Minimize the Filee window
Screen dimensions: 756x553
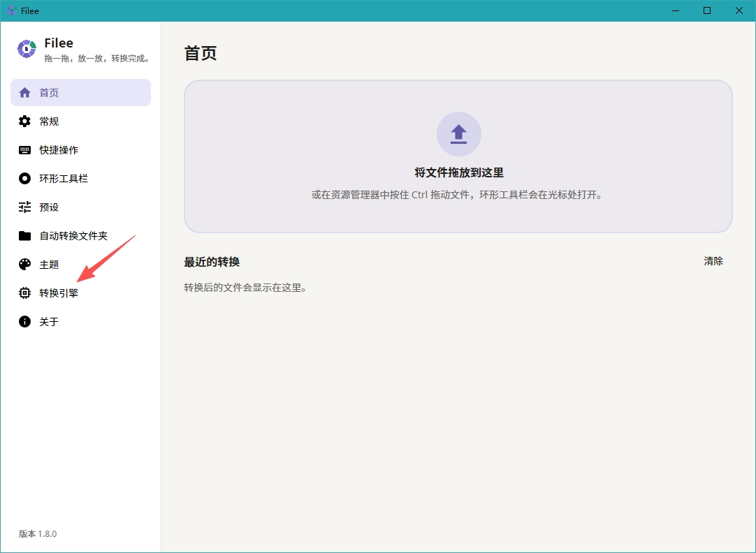coord(676,10)
